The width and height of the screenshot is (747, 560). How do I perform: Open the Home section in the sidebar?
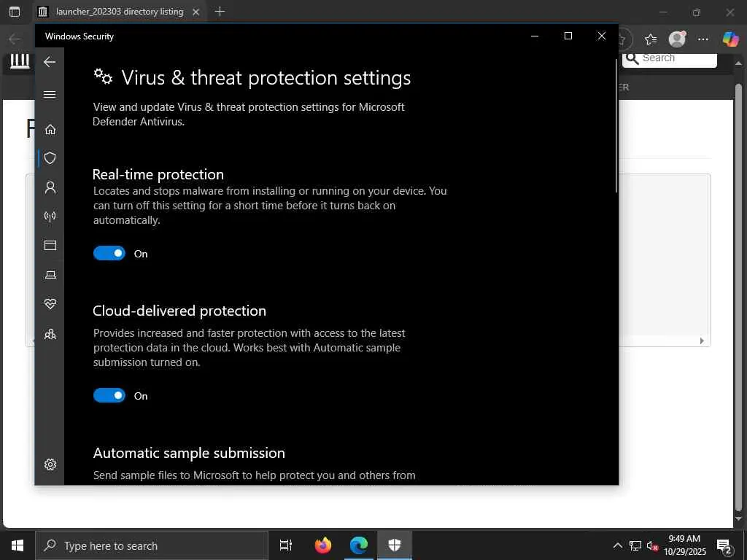point(50,130)
